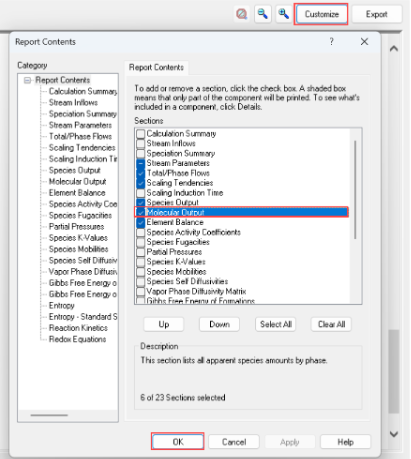Image resolution: width=411 pixels, height=459 pixels.
Task: Select Scaling Tendencies in the Category tree
Action: [x=82, y=148]
